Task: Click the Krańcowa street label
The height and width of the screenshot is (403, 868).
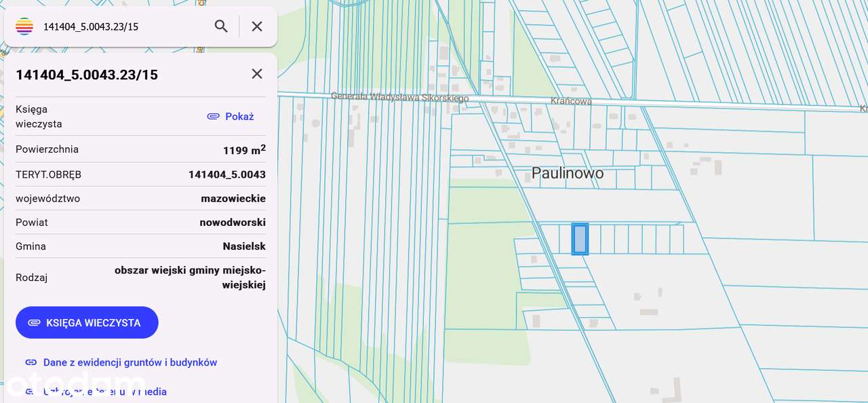Action: click(x=571, y=101)
